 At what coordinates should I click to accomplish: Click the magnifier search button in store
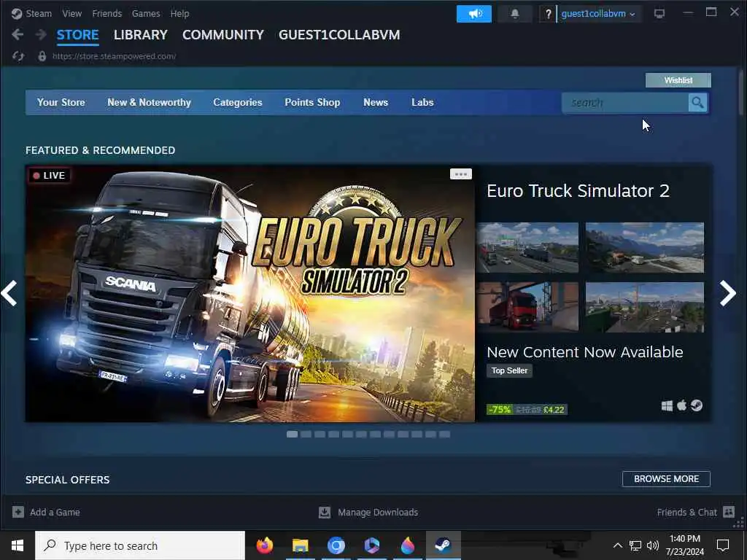(697, 102)
